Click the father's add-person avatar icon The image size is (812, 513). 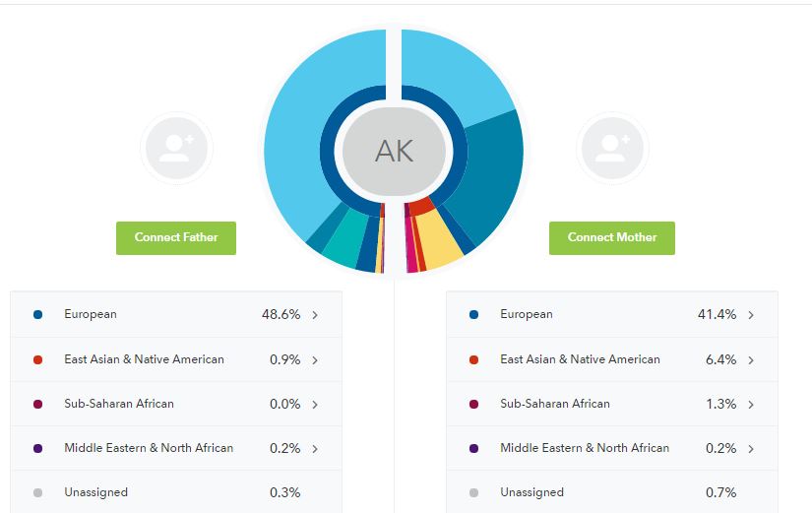point(176,149)
